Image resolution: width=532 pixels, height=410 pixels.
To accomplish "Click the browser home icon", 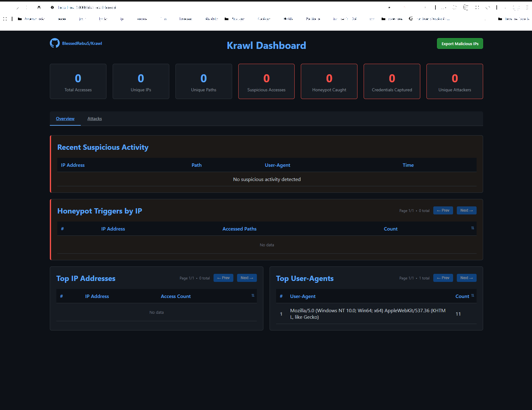I will 39,7.
